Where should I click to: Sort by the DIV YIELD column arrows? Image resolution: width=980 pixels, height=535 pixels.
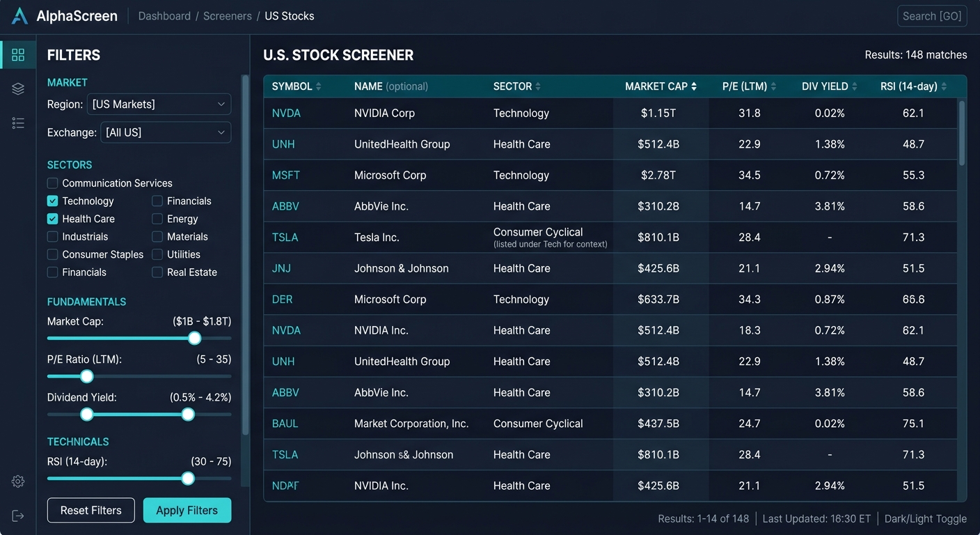coord(855,86)
